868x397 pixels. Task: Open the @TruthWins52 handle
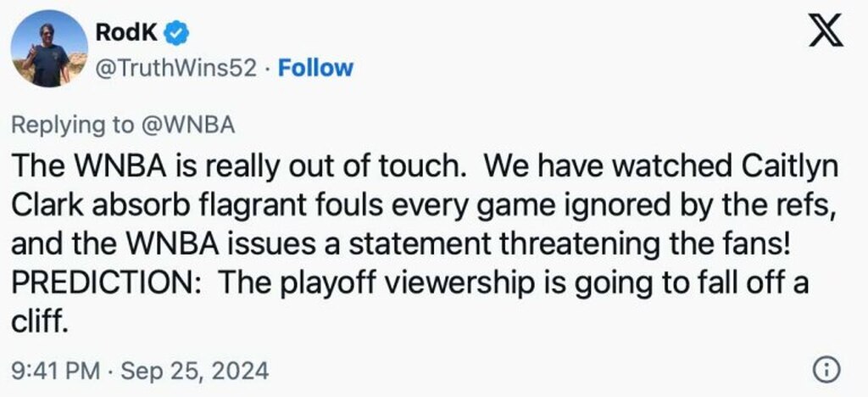[178, 68]
